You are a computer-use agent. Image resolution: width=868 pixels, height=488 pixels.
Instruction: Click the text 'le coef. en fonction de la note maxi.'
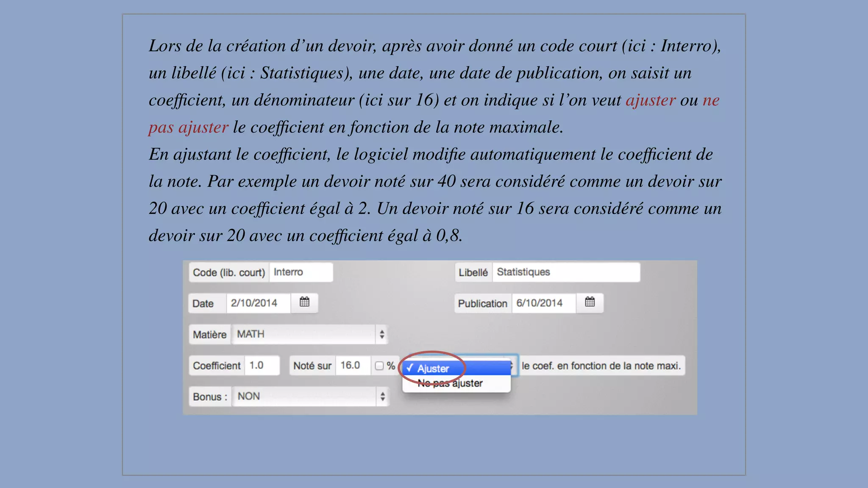601,366
